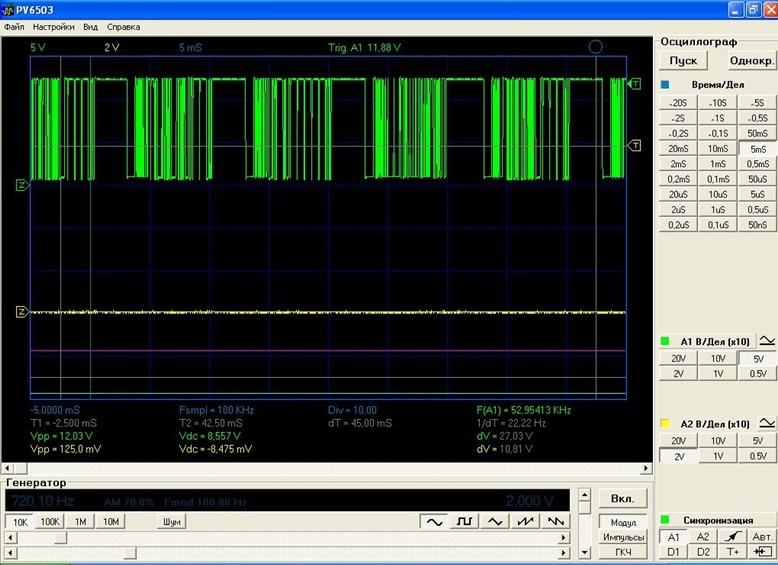Click the circle indicator atop the scope display
The image size is (778, 565).
tap(595, 47)
